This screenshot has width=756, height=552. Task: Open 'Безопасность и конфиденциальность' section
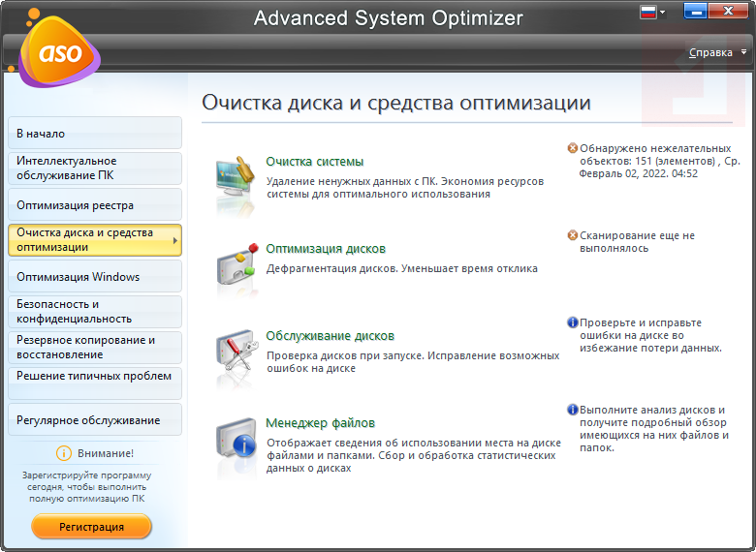coord(95,312)
